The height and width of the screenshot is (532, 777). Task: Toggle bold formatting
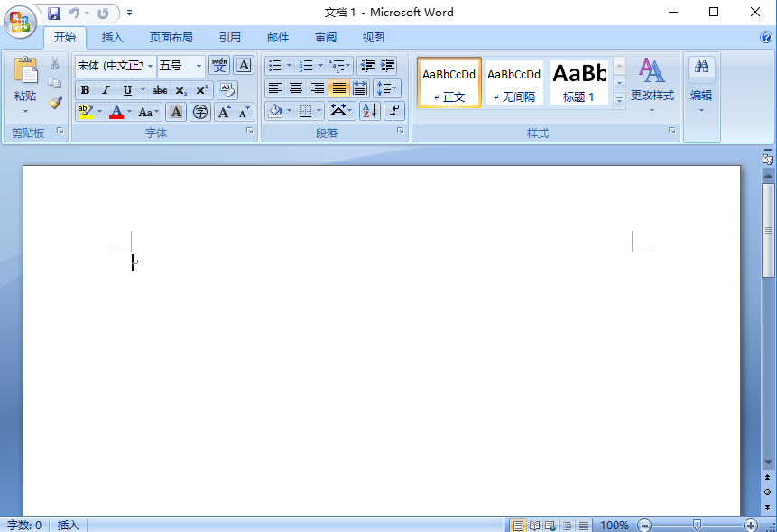(x=85, y=90)
